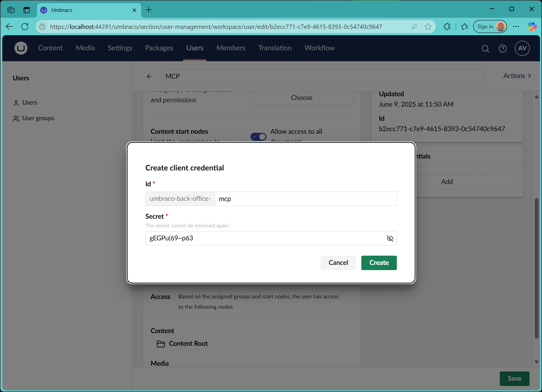Viewport: 542px width, 392px height.
Task: Toggle secret visibility eye icon
Action: [x=390, y=238]
